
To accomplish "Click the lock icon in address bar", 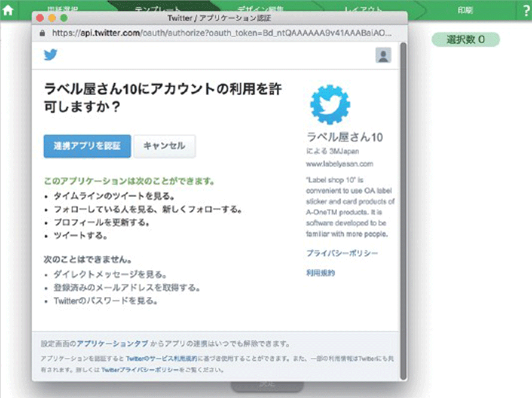I will 41,33.
